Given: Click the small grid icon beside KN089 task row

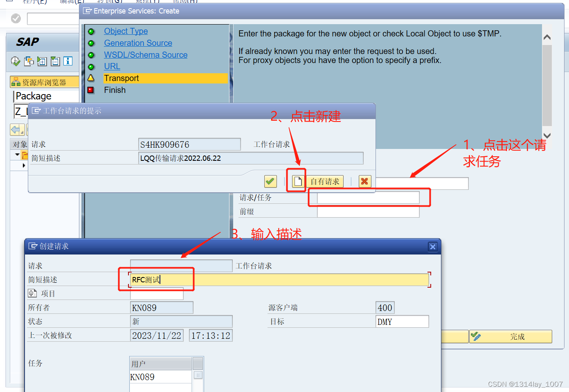Looking at the screenshot, I should click(198, 375).
